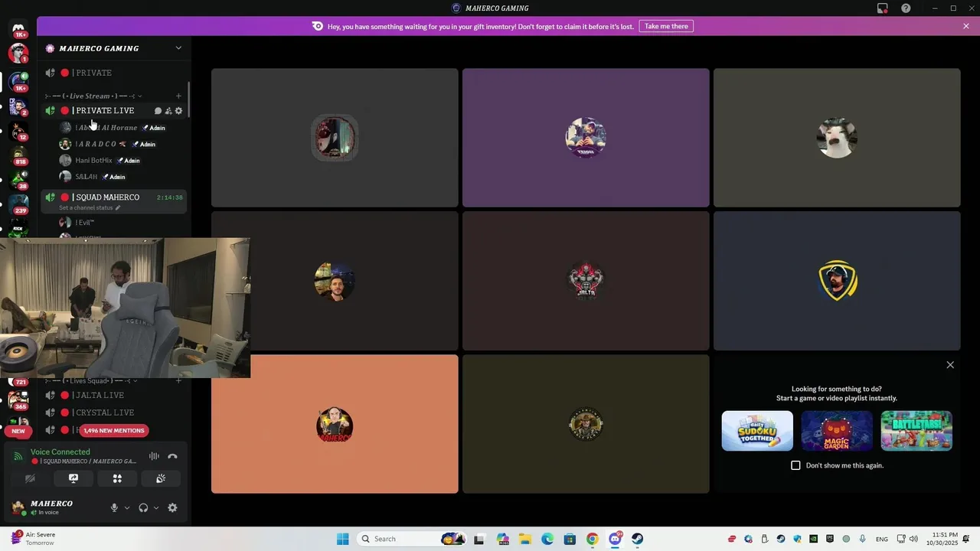Open microphone input options arrow
The image size is (980, 551).
pos(127,507)
